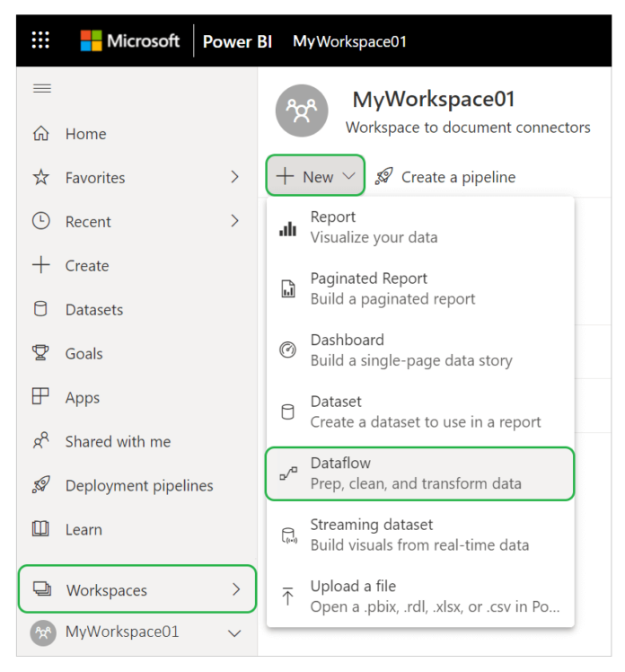Select Dataflow from the New menu

tap(419, 473)
